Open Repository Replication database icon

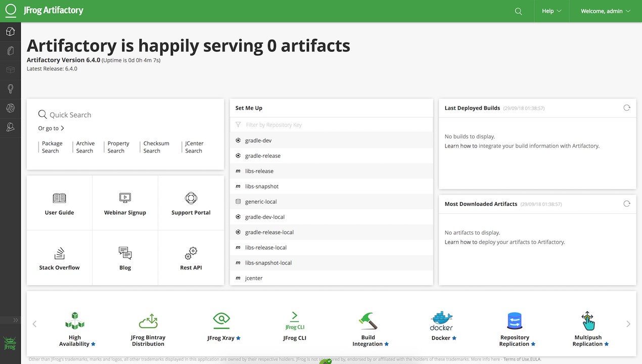point(515,321)
